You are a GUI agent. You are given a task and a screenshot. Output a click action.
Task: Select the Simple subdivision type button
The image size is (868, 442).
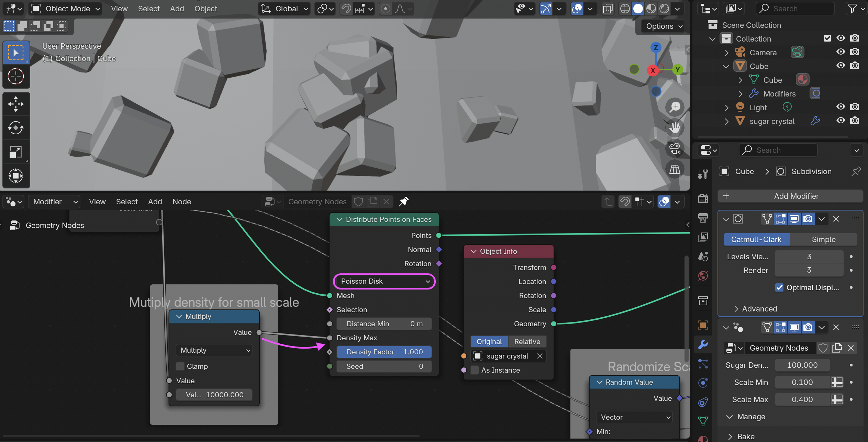click(x=823, y=239)
